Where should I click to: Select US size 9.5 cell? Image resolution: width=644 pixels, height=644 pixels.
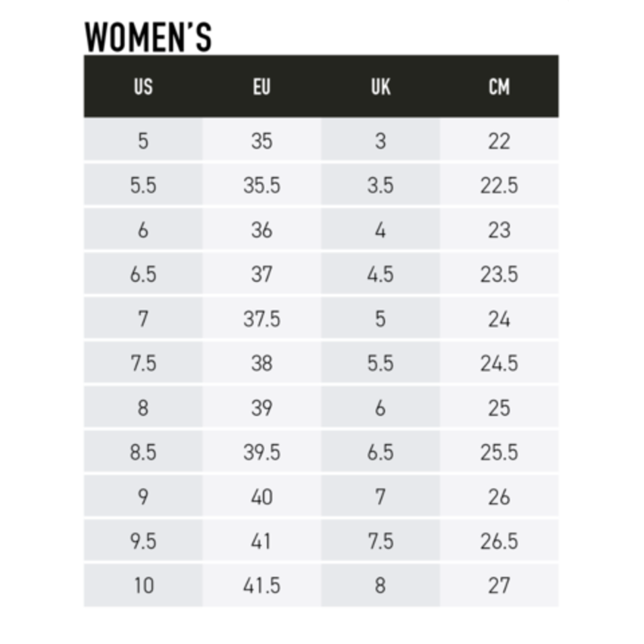pos(143,540)
